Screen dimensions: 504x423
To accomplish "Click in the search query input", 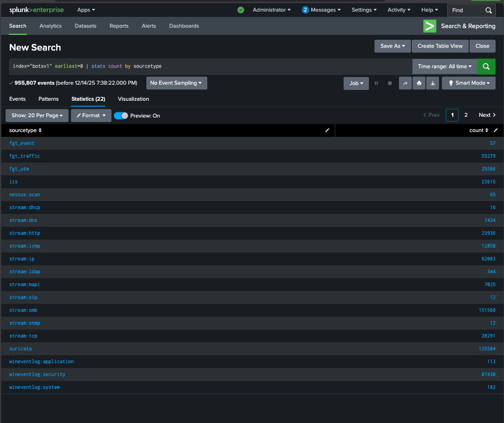I will (211, 67).
